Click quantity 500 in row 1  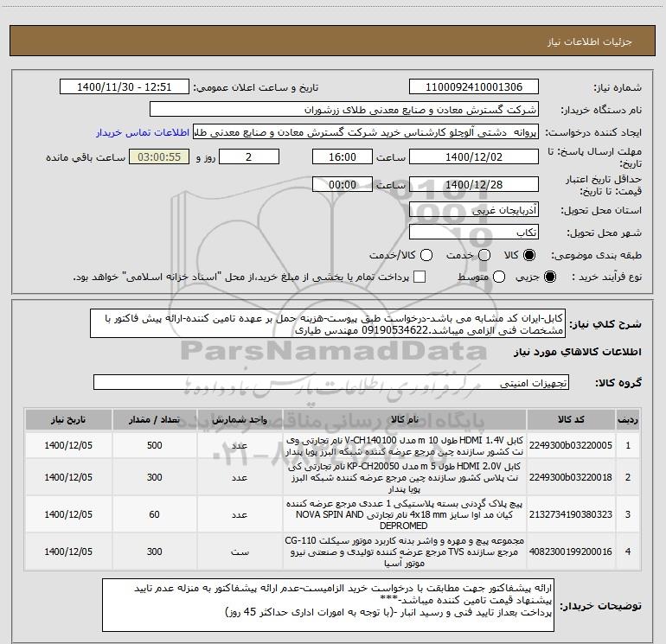[154, 445]
